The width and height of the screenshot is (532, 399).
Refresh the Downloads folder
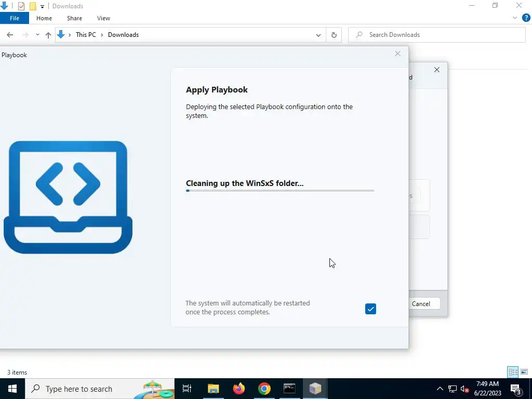click(334, 35)
